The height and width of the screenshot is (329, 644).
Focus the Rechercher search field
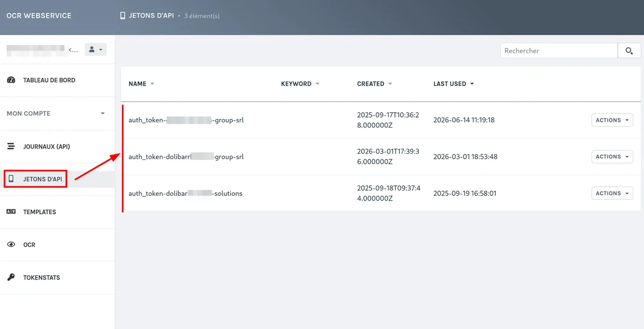(x=559, y=50)
